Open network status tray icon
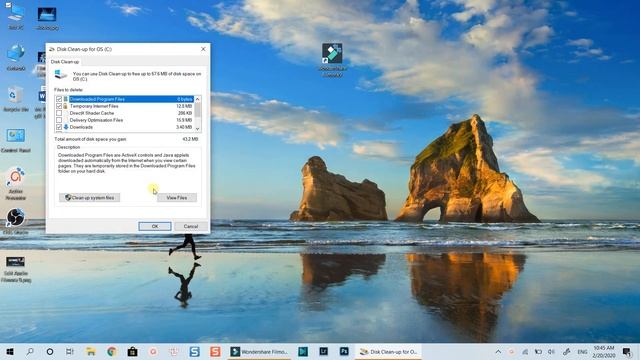 (525, 351)
